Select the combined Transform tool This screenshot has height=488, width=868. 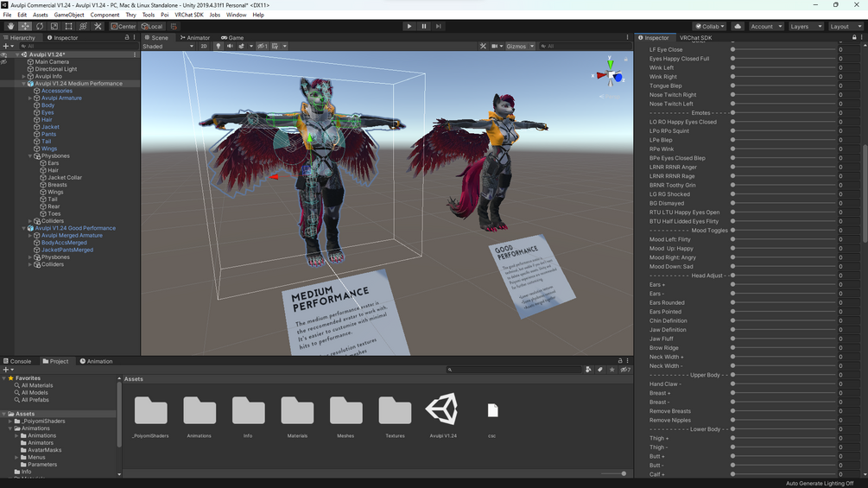coord(83,26)
